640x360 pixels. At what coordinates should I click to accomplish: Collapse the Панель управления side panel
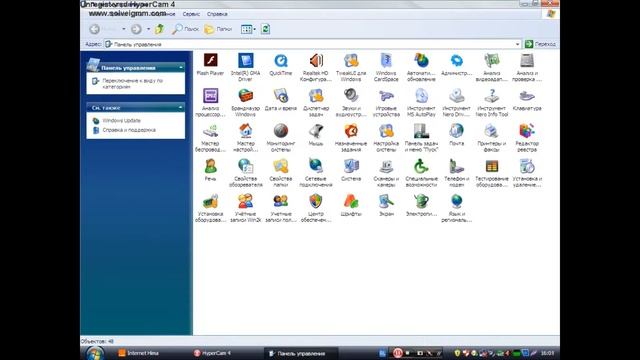[x=181, y=68]
